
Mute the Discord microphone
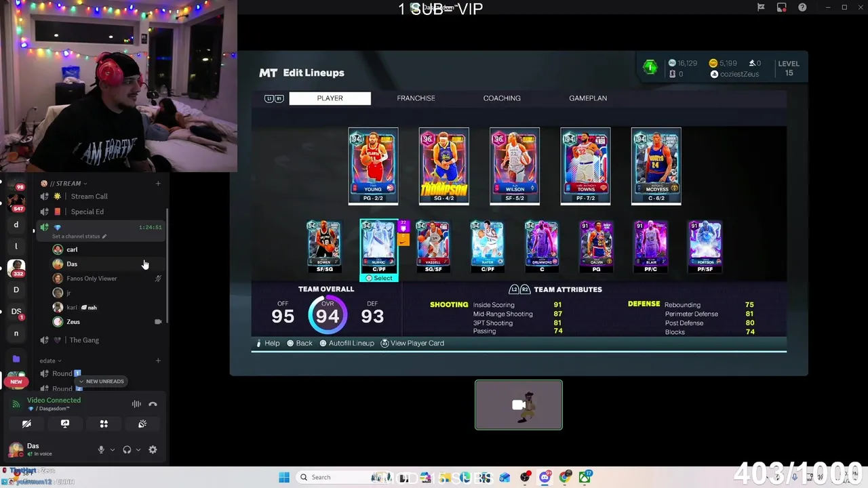coord(101,449)
